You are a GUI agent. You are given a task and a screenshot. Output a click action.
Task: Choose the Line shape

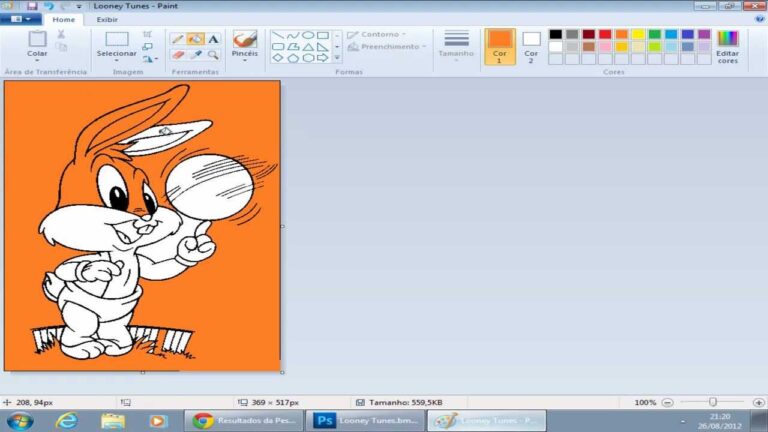278,35
